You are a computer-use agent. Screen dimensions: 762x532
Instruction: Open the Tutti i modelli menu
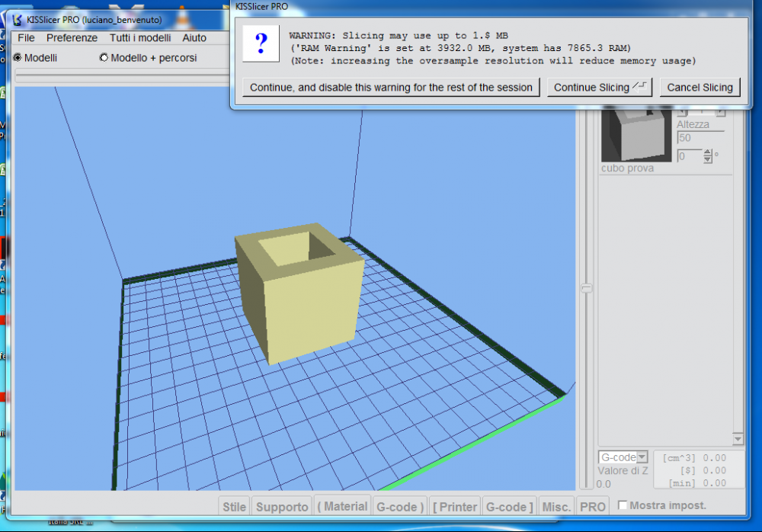(x=139, y=37)
